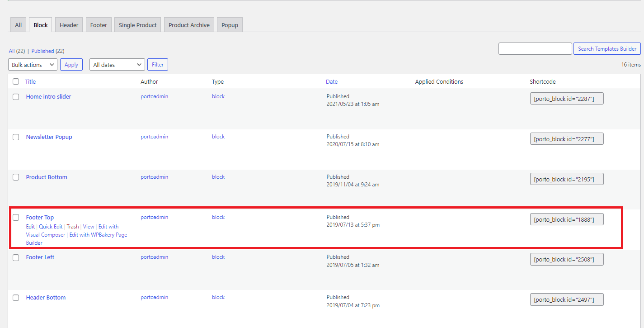Click portoadmin author in Footer Left row

point(154,257)
